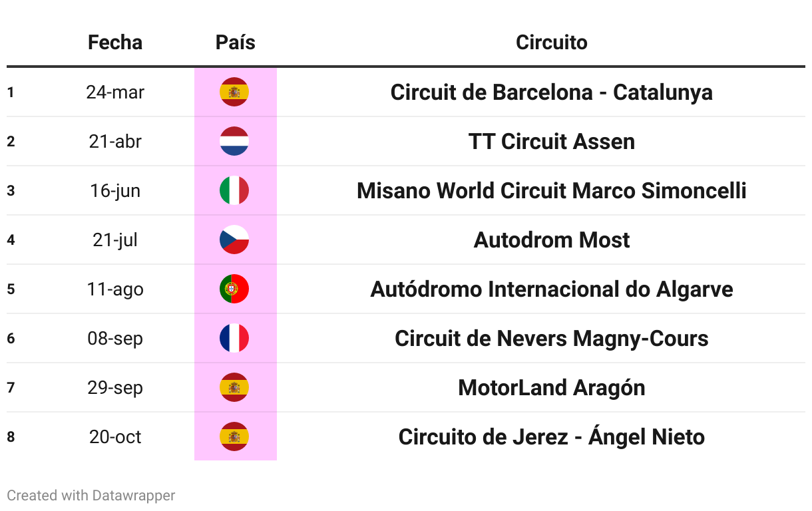Click the Spain flag for MotorLand Aragón
Viewport: 812px width, 511px height.
point(234,387)
